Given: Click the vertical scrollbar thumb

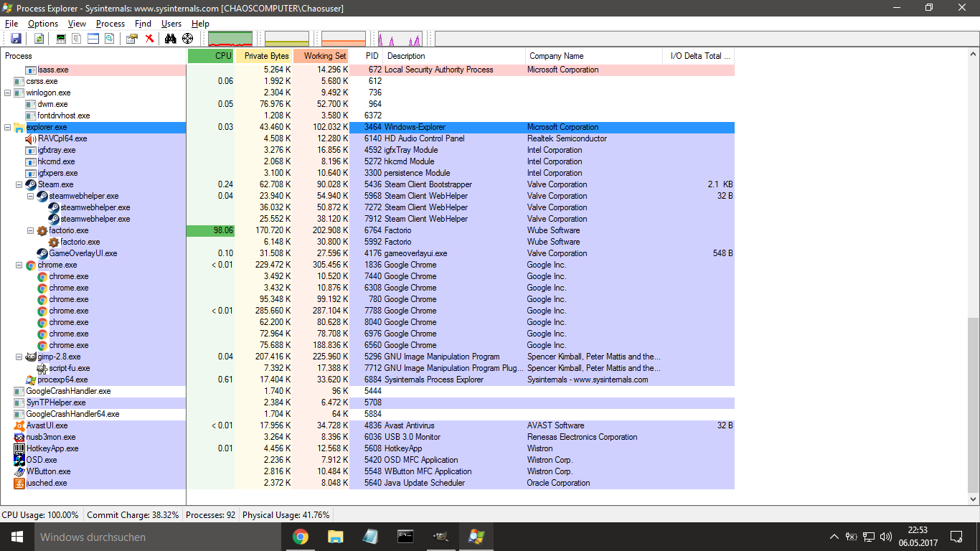Looking at the screenshot, I should pos(974,404).
